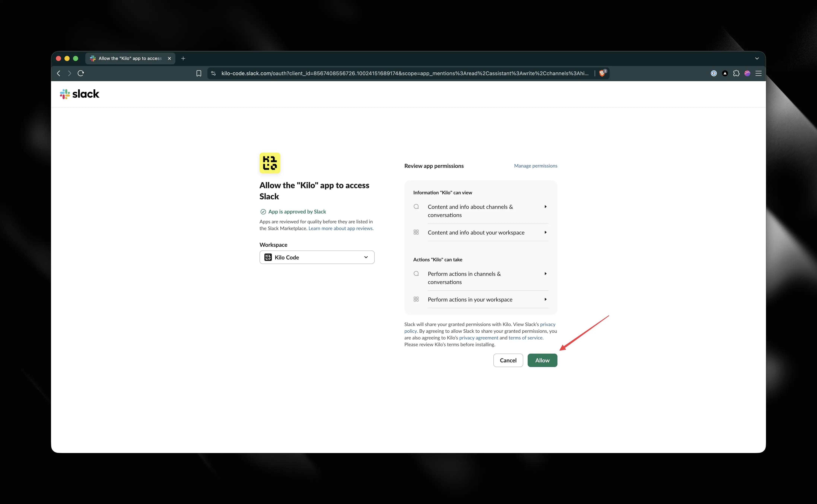Open the browser hamburger menu
This screenshot has height=504, width=817.
758,73
